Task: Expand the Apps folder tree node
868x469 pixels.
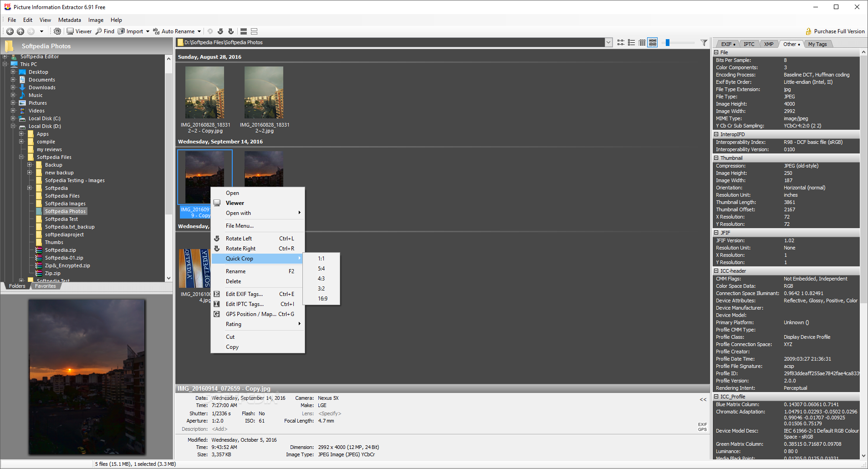Action: [x=21, y=134]
